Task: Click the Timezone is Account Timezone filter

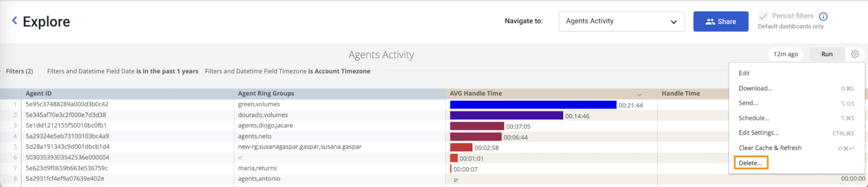Action: (287, 71)
